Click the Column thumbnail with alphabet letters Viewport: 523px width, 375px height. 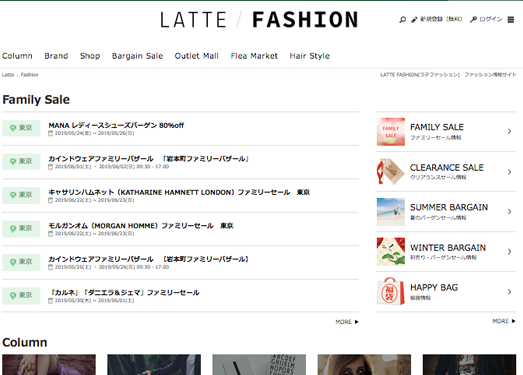(259, 365)
